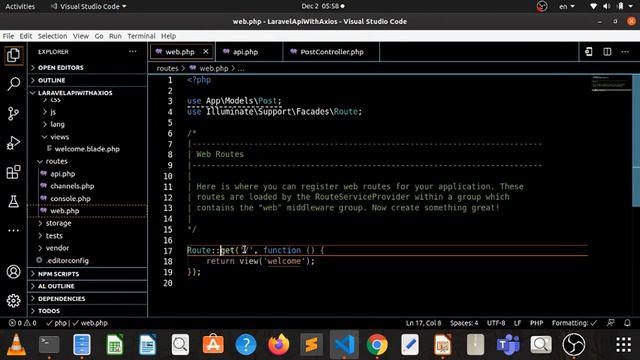Click LF end-of-line selector

(518, 323)
